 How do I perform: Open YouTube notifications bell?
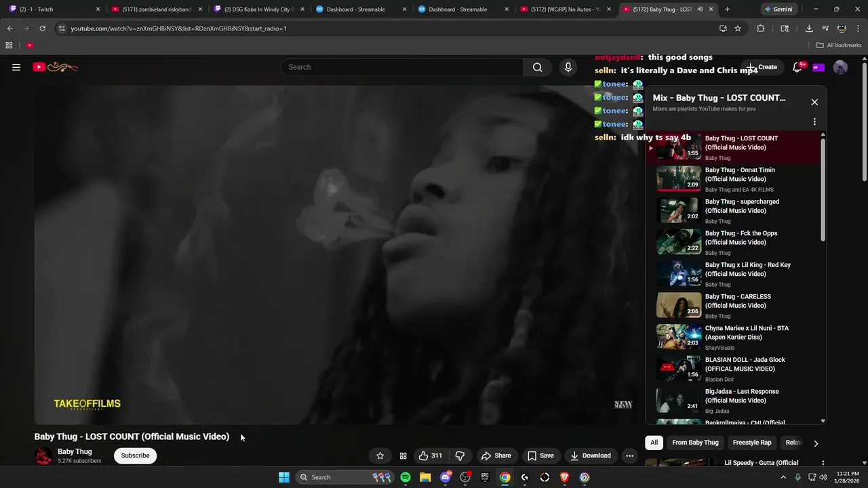click(x=798, y=67)
